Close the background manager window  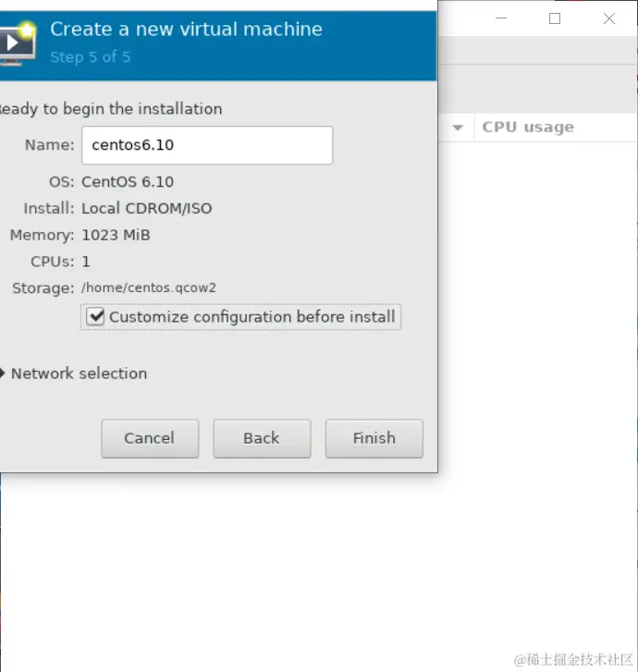pos(609,18)
